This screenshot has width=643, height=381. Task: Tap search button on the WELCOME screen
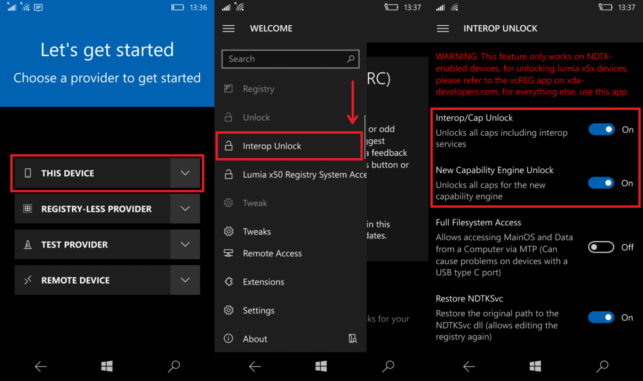388,366
